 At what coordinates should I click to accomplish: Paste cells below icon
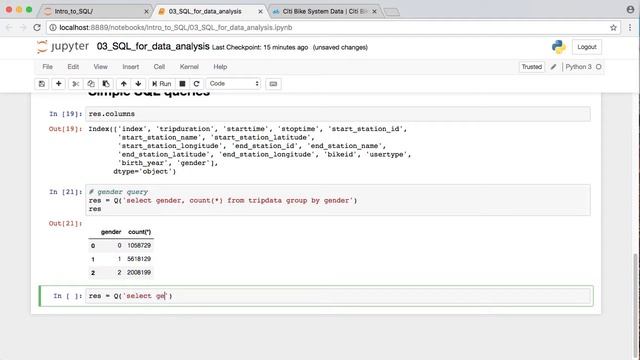(x=106, y=84)
